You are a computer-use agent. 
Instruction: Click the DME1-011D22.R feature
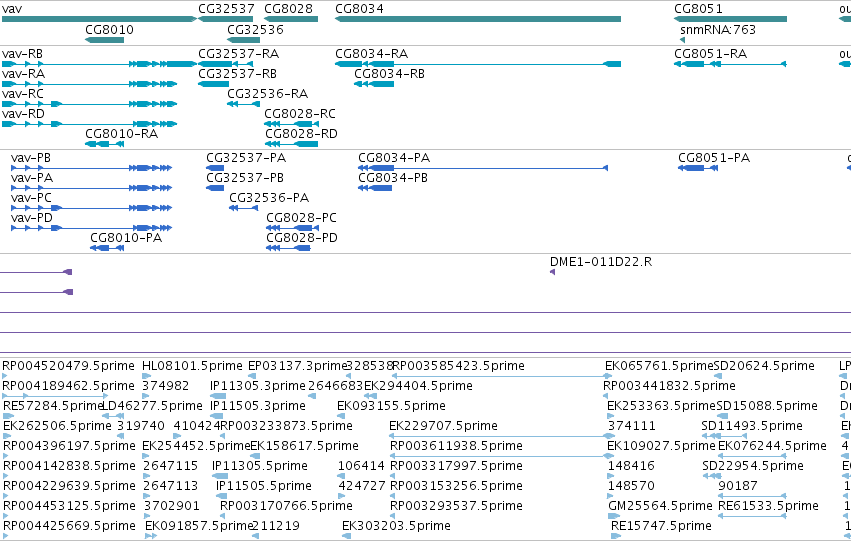(x=552, y=272)
